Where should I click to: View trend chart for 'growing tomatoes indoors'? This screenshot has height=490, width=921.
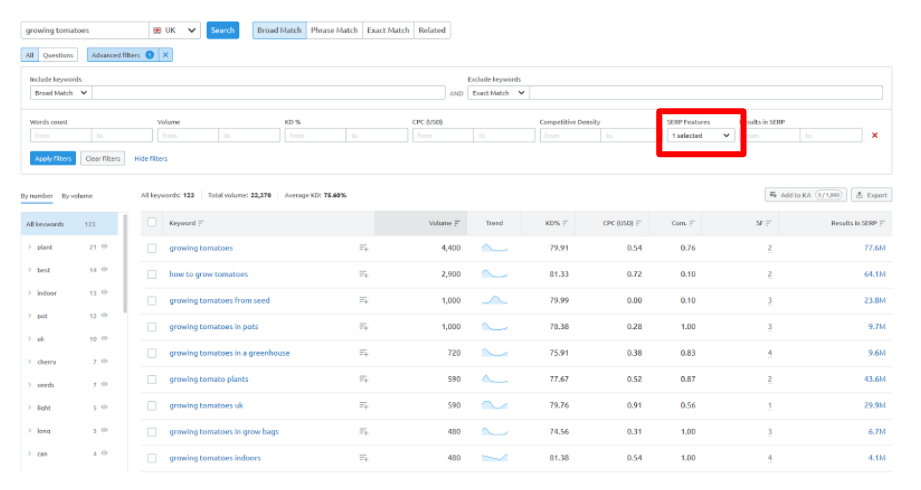495,458
